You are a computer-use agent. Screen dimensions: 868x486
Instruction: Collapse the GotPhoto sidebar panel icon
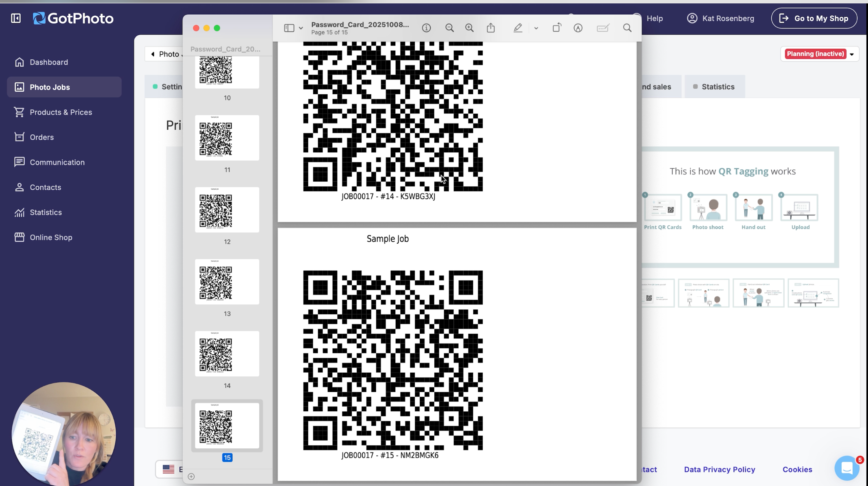tap(16, 18)
